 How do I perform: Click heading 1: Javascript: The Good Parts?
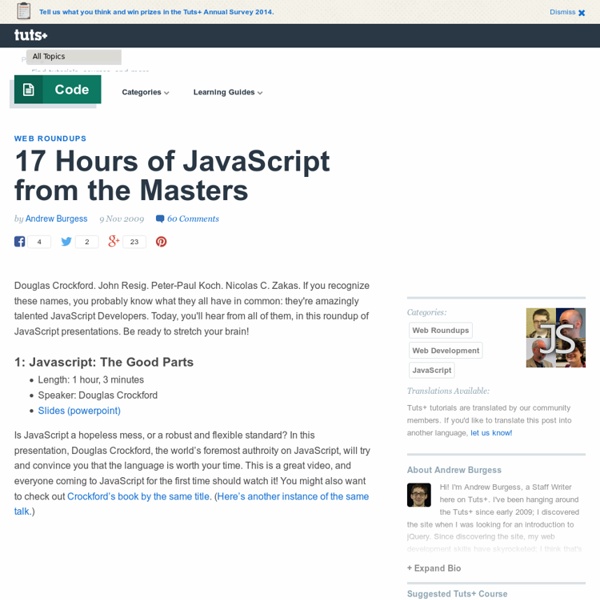[x=104, y=362]
